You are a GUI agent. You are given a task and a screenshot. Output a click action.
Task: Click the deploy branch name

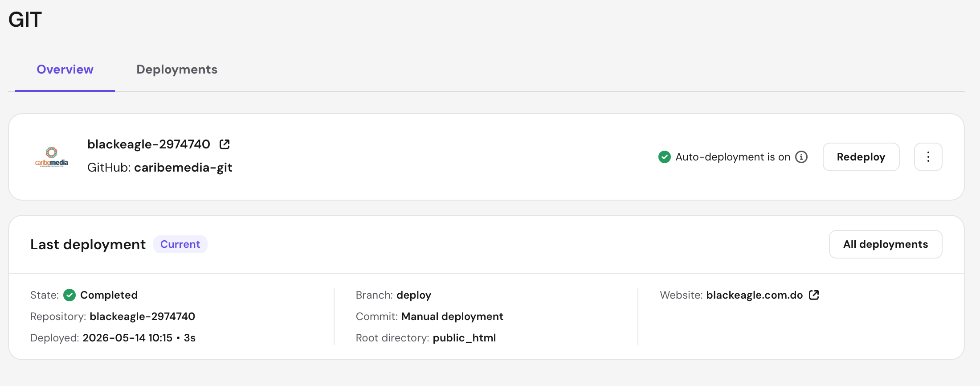[414, 295]
